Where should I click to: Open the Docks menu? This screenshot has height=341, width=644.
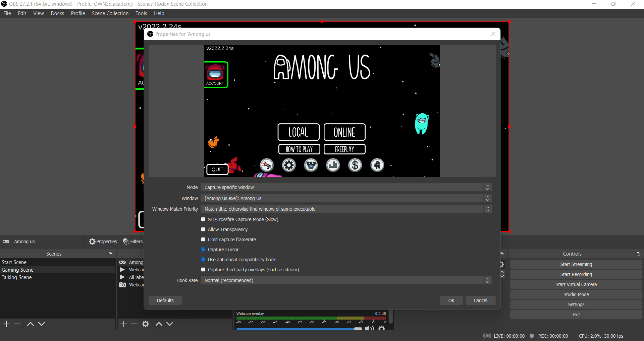[x=57, y=13]
